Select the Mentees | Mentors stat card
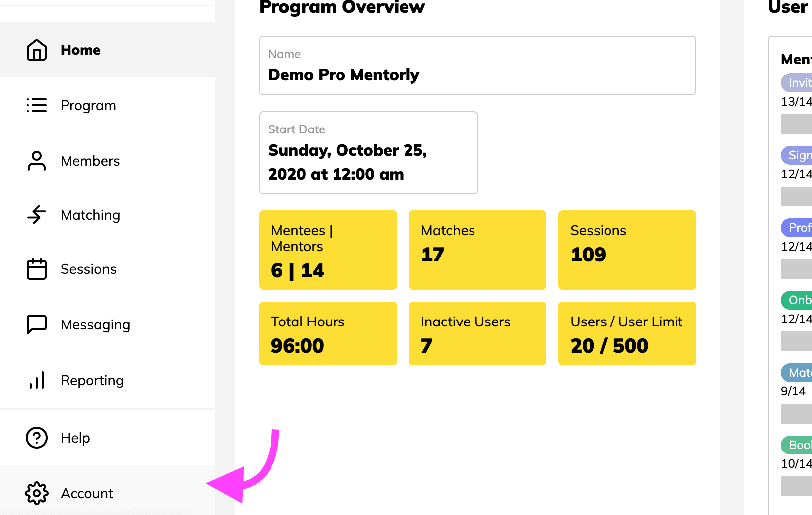 328,250
